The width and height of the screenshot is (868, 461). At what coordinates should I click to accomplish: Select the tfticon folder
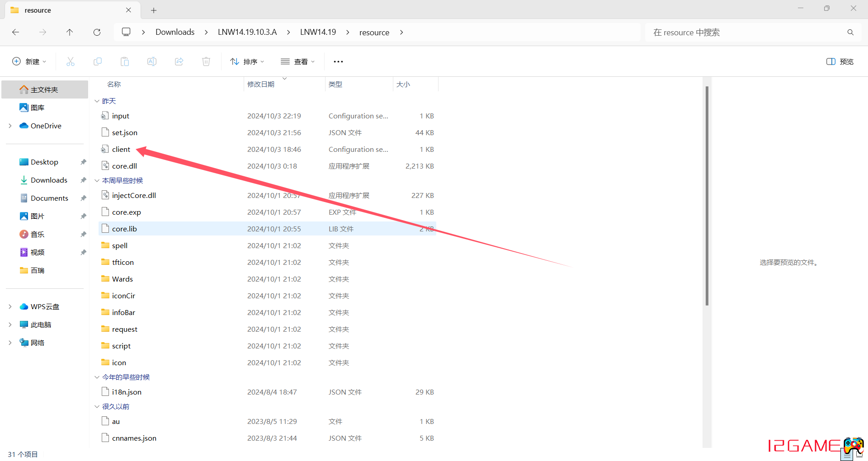pos(267,262)
